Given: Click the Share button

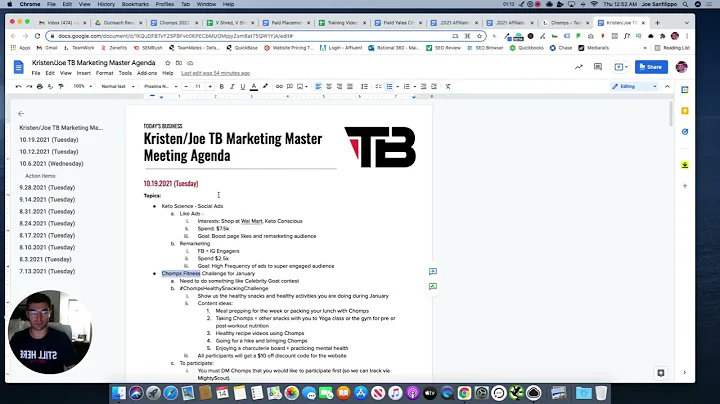Looking at the screenshot, I should pyautogui.click(x=651, y=67).
